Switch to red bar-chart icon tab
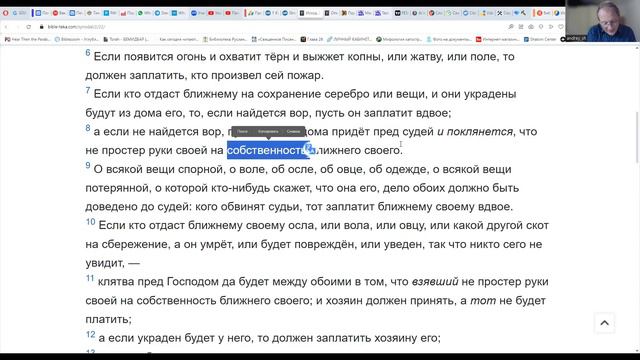This screenshot has width=640, height=360. click(127, 13)
